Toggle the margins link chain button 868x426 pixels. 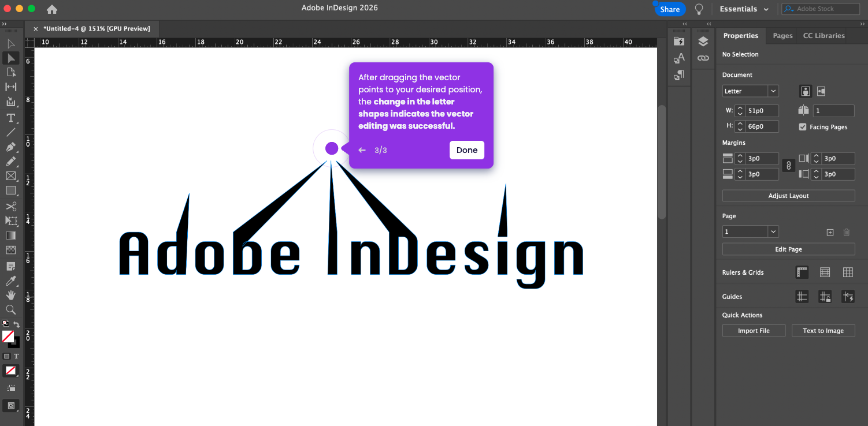click(788, 166)
